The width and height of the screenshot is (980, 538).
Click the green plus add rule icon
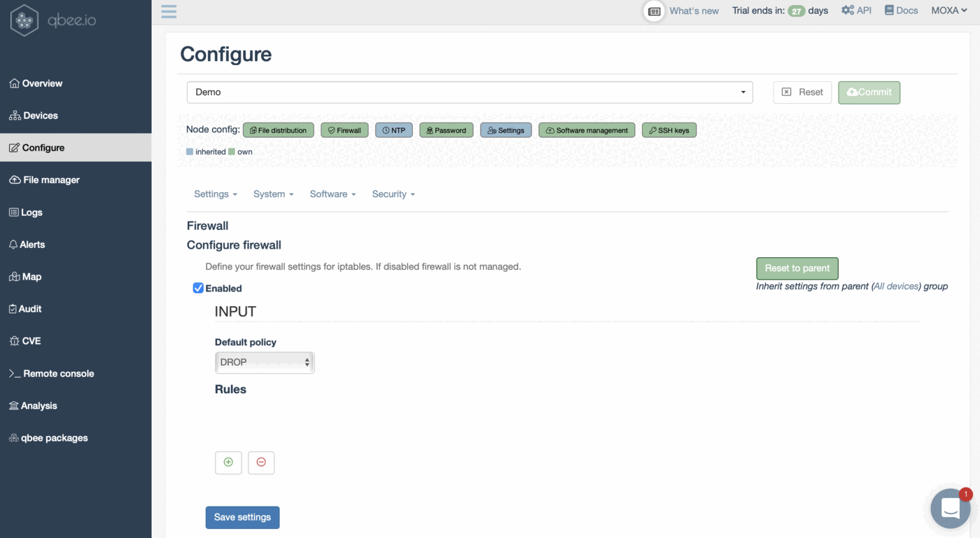[228, 462]
